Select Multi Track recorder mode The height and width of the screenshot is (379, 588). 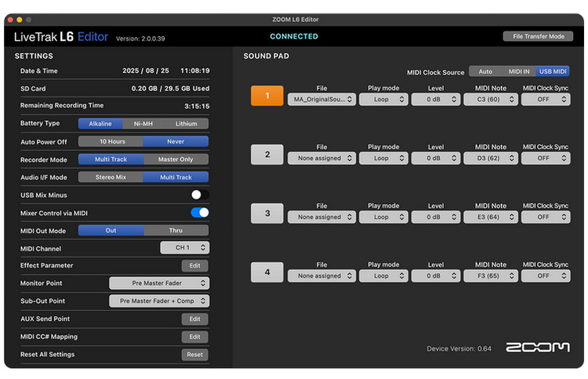[111, 159]
